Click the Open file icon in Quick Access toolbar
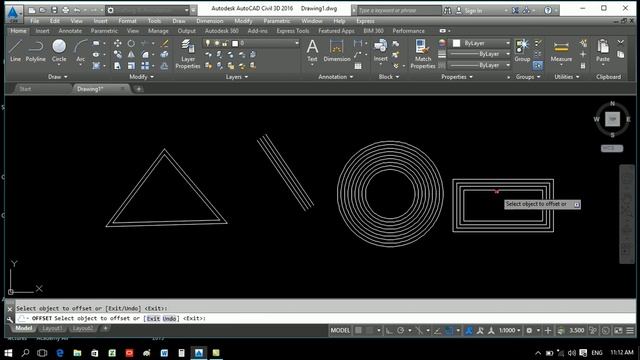This screenshot has width=640, height=360. tap(42, 10)
